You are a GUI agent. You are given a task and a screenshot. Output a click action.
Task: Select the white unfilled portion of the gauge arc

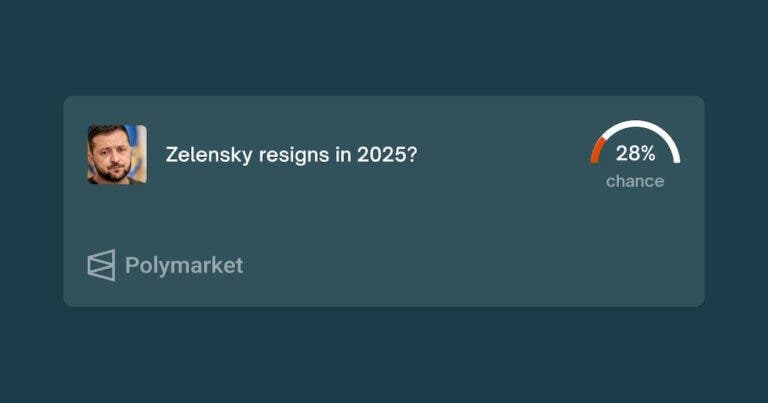[647, 132]
